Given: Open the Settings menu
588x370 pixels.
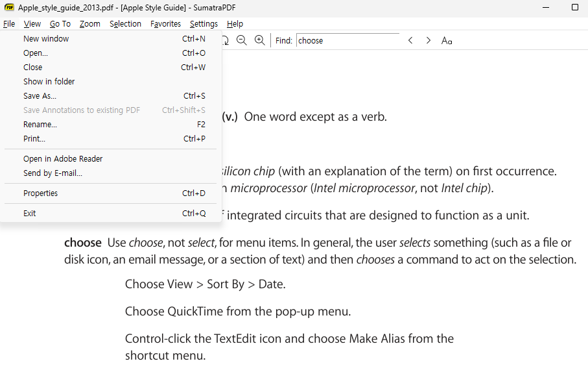Looking at the screenshot, I should point(204,23).
